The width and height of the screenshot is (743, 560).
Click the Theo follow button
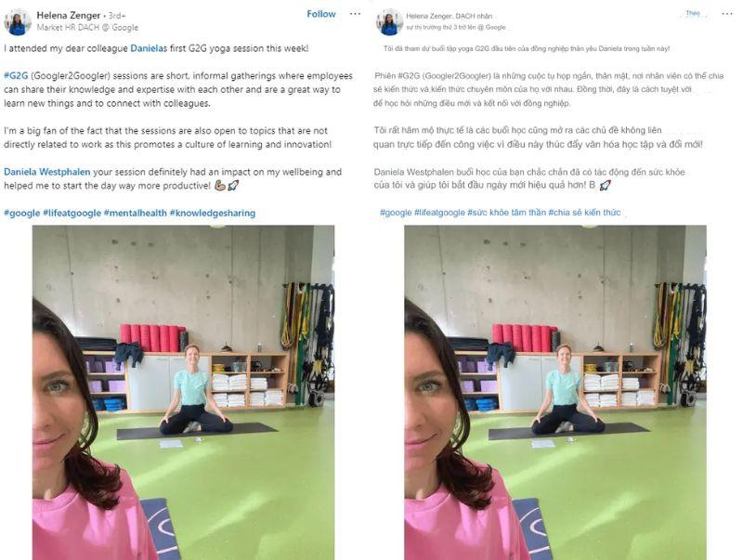[x=692, y=13]
